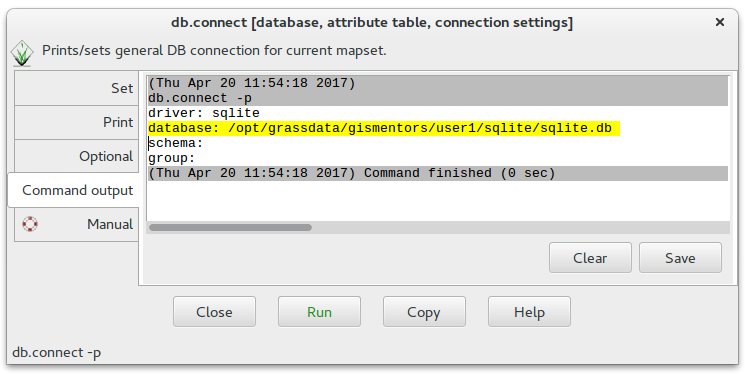The image size is (751, 375).
Task: Click the GRASS GIS logo icon
Action: [x=22, y=53]
